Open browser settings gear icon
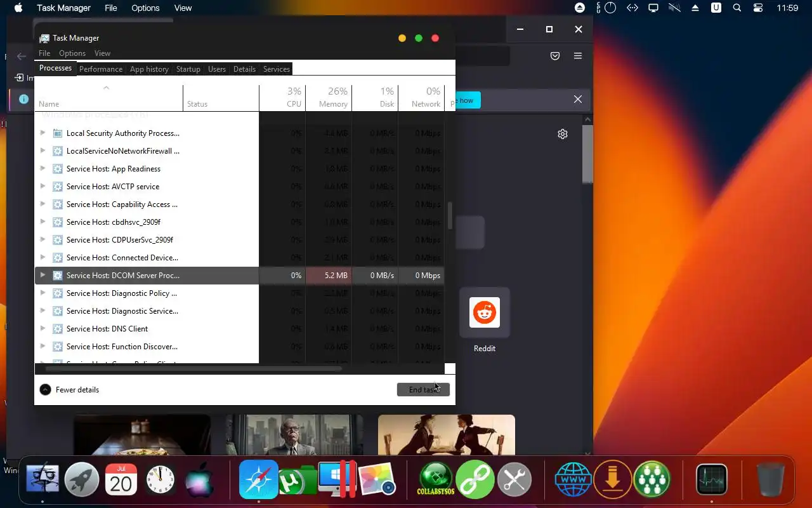812x508 pixels. (x=563, y=134)
